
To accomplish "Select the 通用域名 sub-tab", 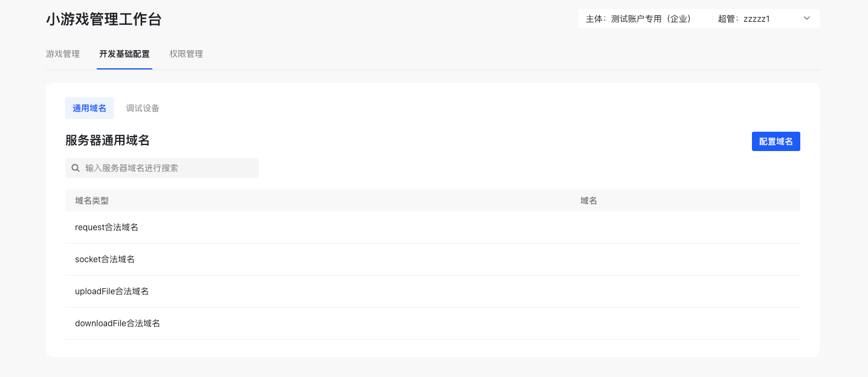I will pos(89,108).
